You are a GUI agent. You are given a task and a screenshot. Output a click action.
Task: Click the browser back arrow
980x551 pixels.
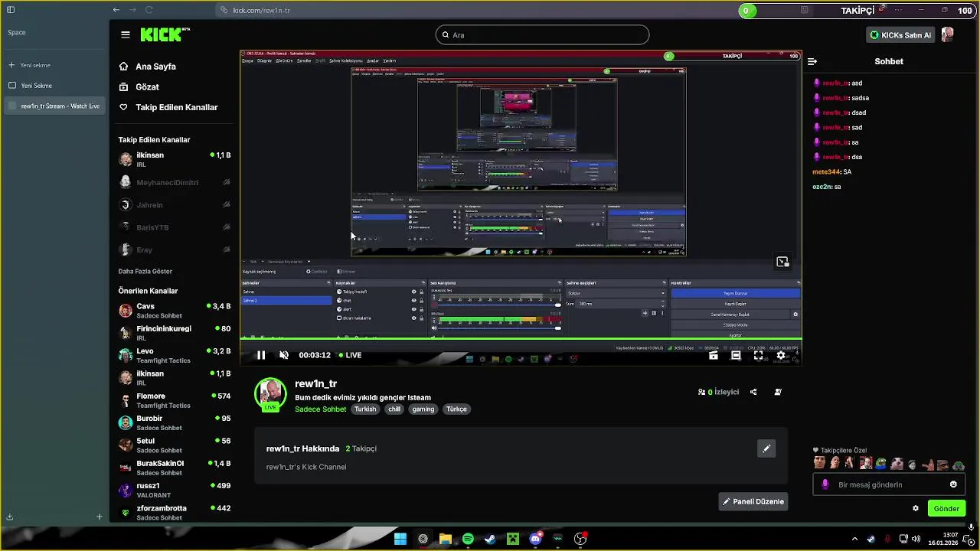116,10
